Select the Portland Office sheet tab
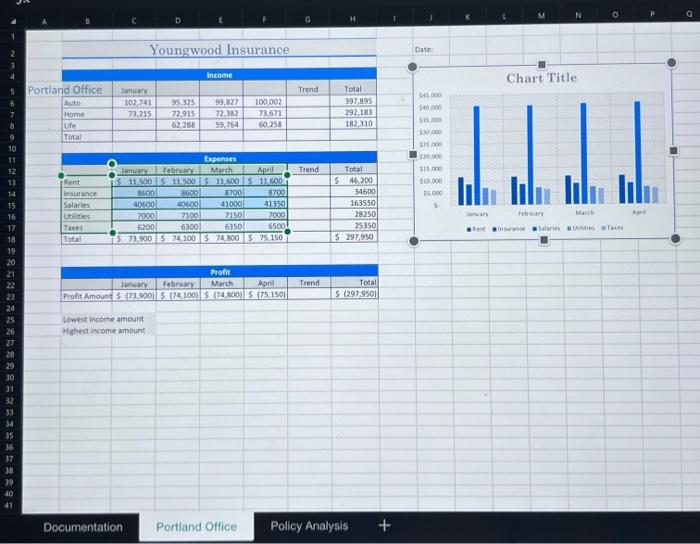Image resolution: width=700 pixels, height=544 pixels. (196, 527)
